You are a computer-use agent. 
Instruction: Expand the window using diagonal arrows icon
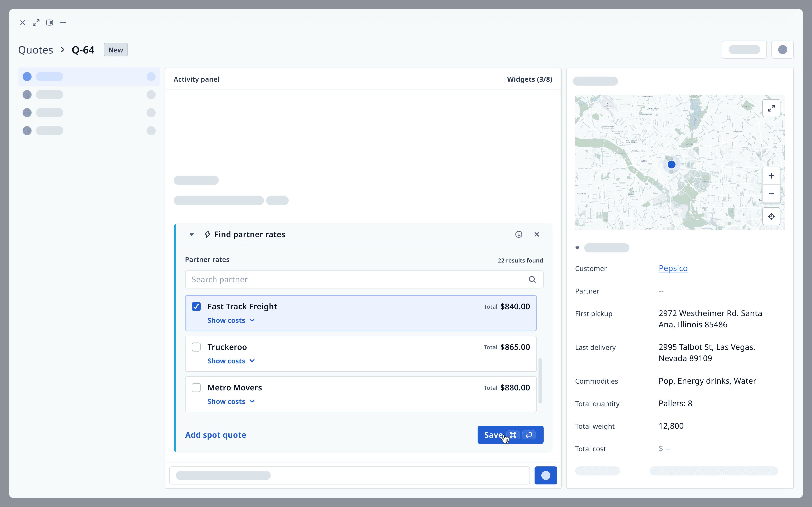[x=36, y=22]
